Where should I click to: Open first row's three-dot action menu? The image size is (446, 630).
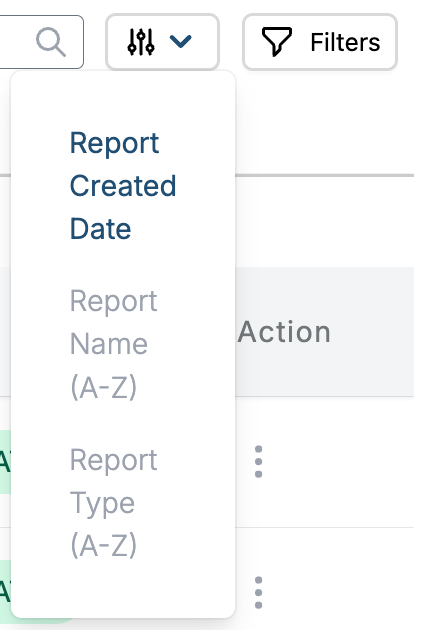tap(258, 461)
